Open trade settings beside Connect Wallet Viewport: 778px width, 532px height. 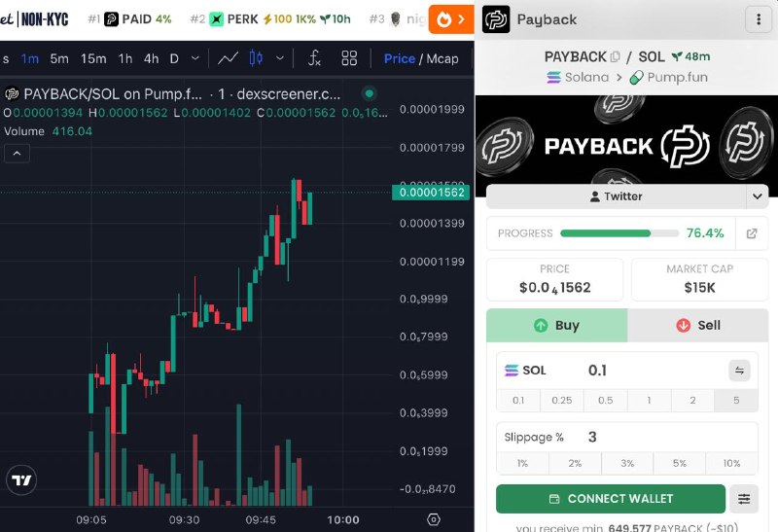[x=744, y=499]
